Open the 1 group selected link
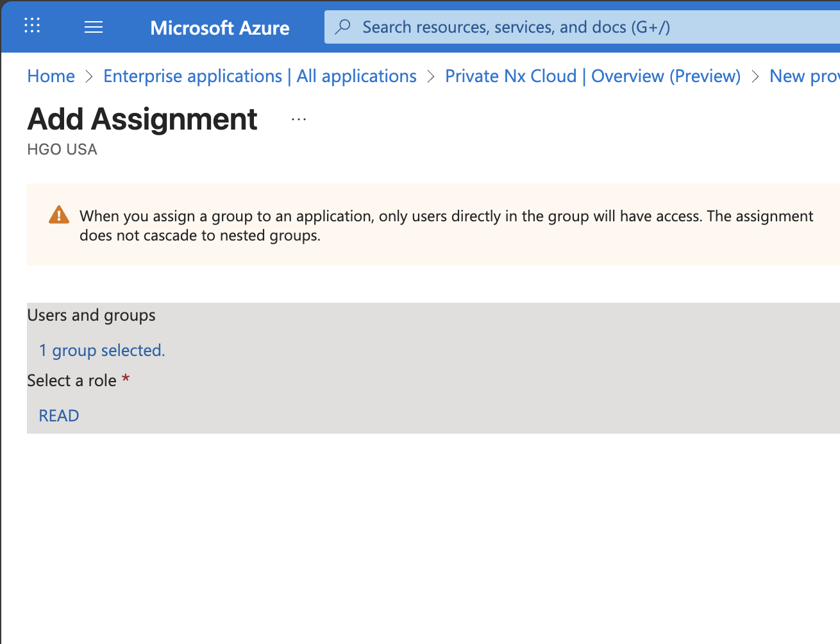The width and height of the screenshot is (840, 644). [x=102, y=350]
